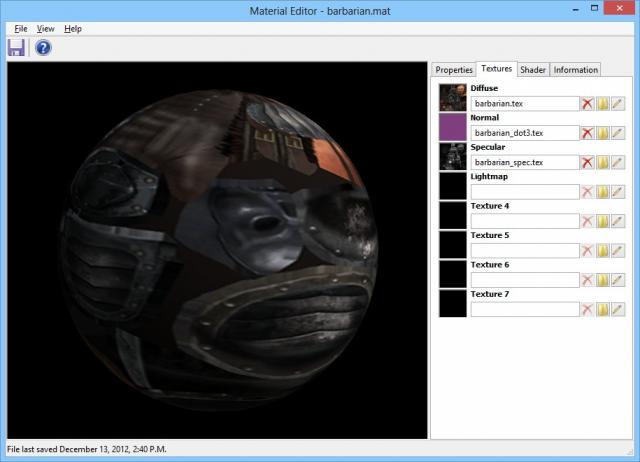This screenshot has height=462, width=640.
Task: Browse for a Diffuse texture file
Action: pos(603,104)
